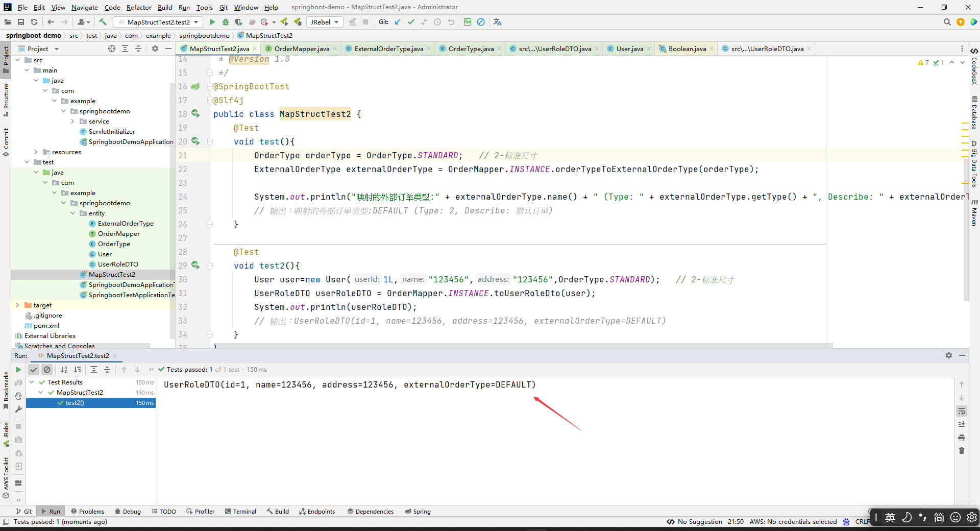Switch to the OrderMapper.java editor tab
Screen dimensions: 980x531
pyautogui.click(x=302, y=49)
